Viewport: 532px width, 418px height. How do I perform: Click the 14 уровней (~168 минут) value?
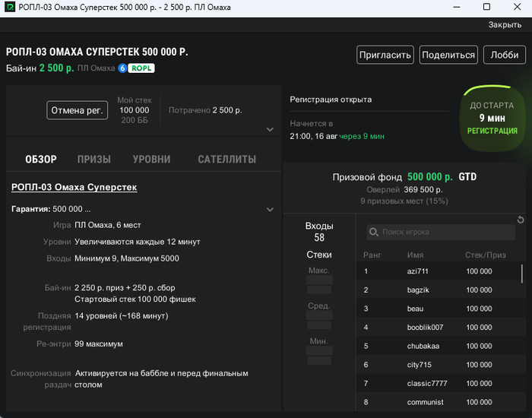point(122,316)
